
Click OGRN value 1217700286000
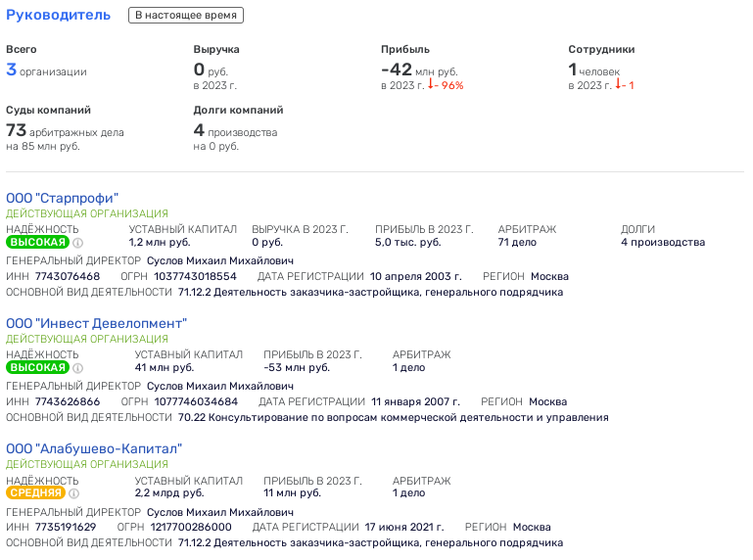pyautogui.click(x=191, y=528)
